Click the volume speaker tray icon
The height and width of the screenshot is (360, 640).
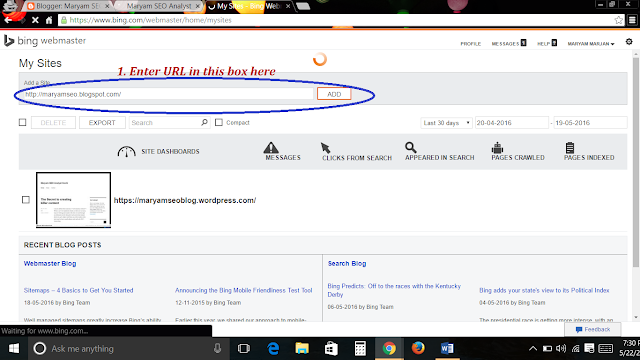point(561,349)
